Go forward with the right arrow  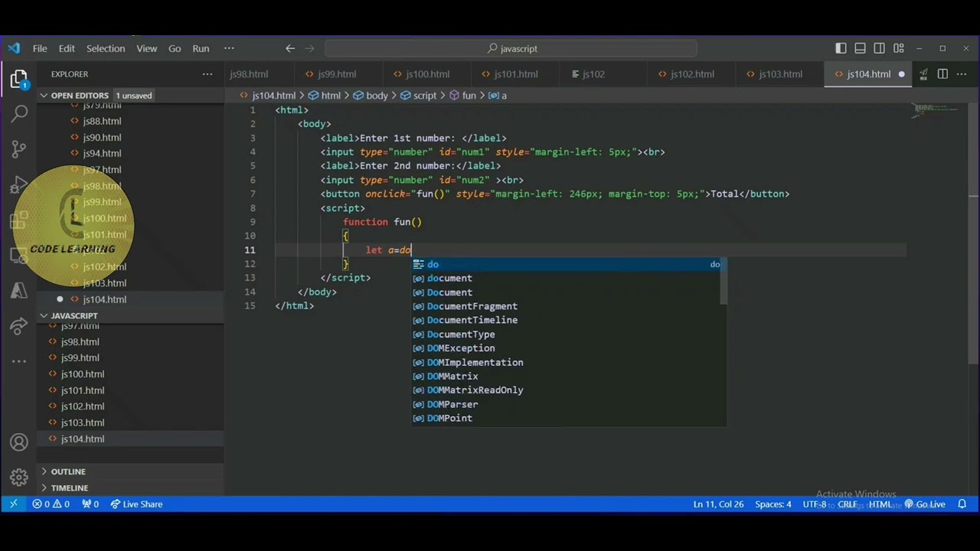tap(310, 48)
